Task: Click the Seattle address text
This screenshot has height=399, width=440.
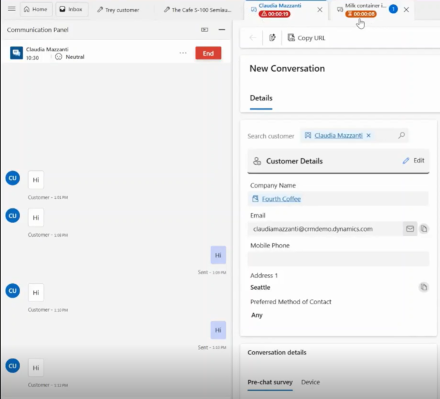Action: coord(260,287)
